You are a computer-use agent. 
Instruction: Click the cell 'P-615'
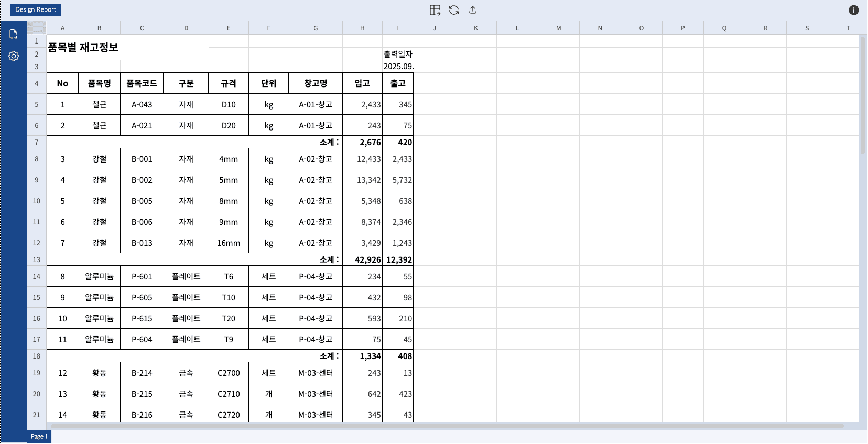[x=142, y=318]
